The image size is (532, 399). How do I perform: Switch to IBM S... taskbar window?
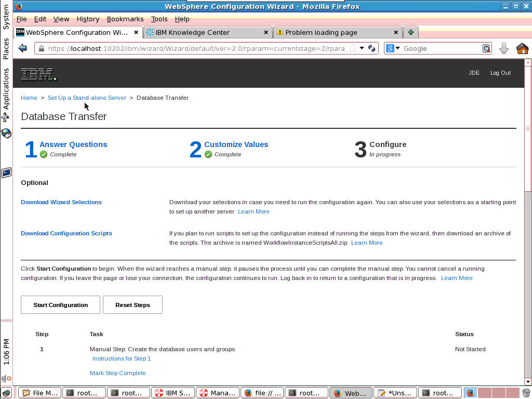(173, 393)
